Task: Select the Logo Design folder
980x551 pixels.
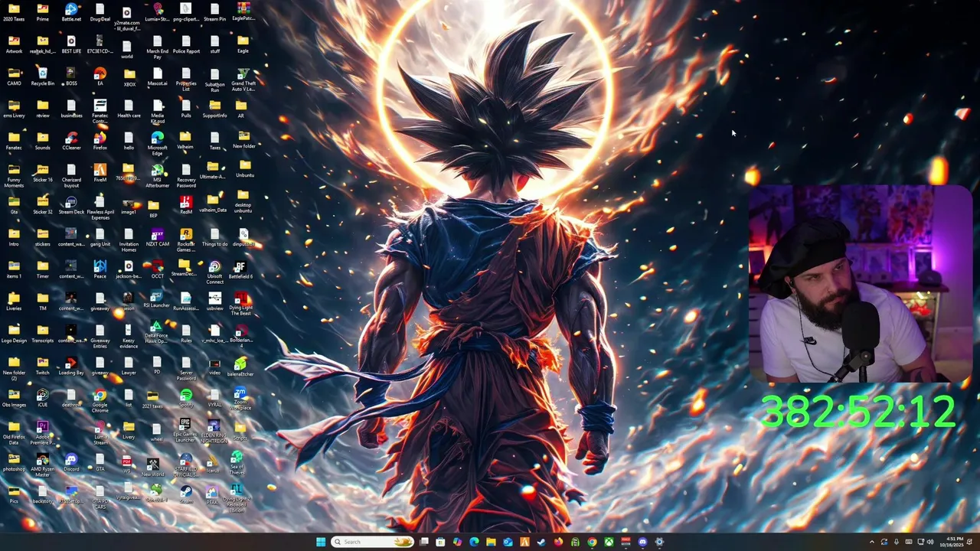Action: click(x=14, y=334)
